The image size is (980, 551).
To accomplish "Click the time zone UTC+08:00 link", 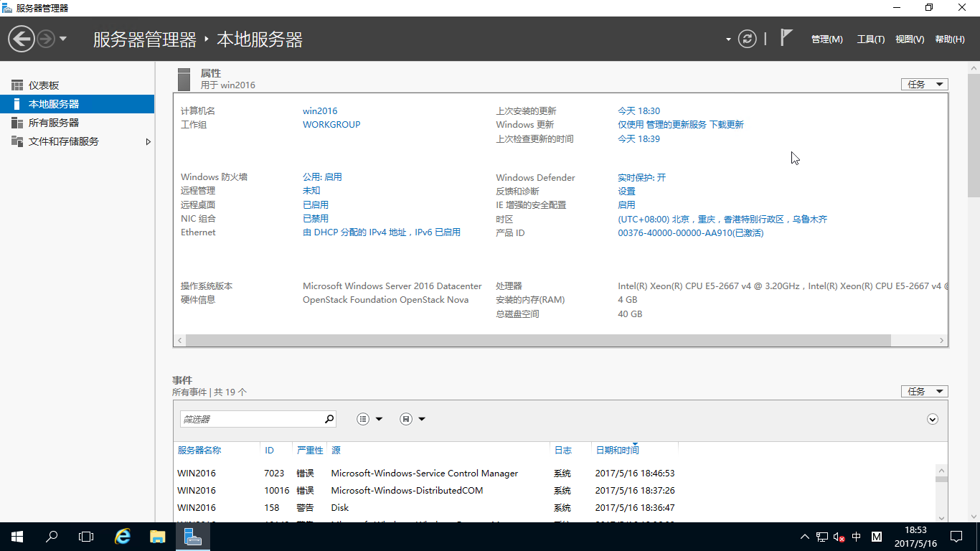I will tap(722, 220).
